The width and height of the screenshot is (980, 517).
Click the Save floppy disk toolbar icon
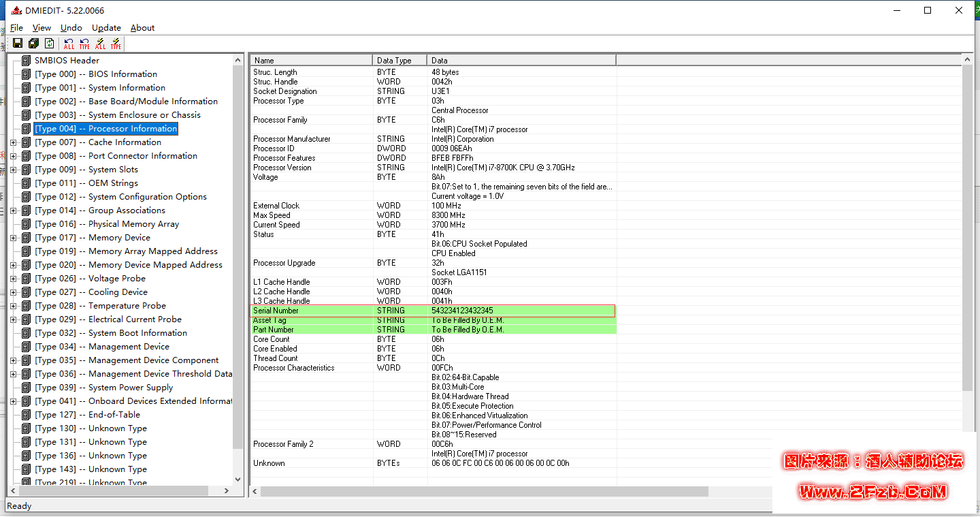pyautogui.click(x=18, y=44)
